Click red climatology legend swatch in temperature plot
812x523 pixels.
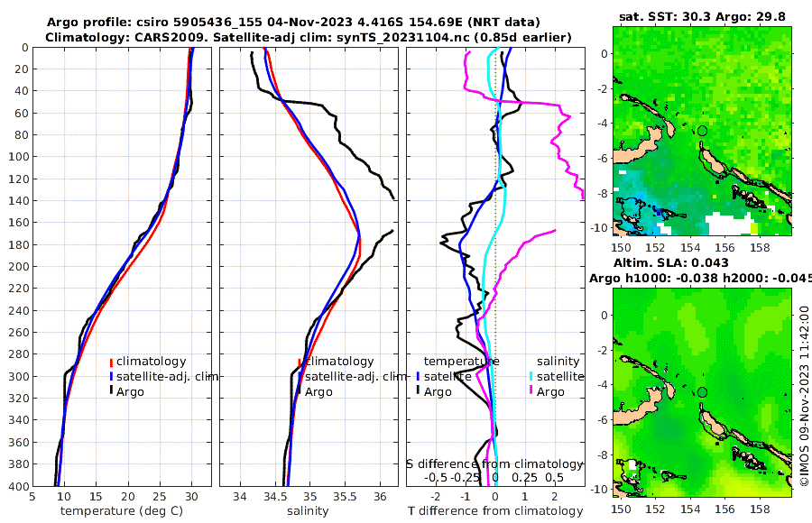point(111,362)
